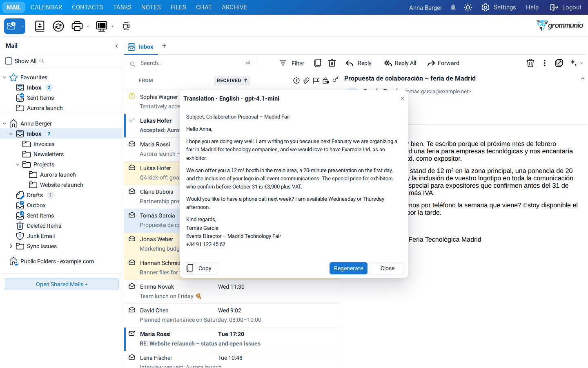588x368 pixels.
Task: Delete the open email via reading pane trash
Action: coord(530,63)
